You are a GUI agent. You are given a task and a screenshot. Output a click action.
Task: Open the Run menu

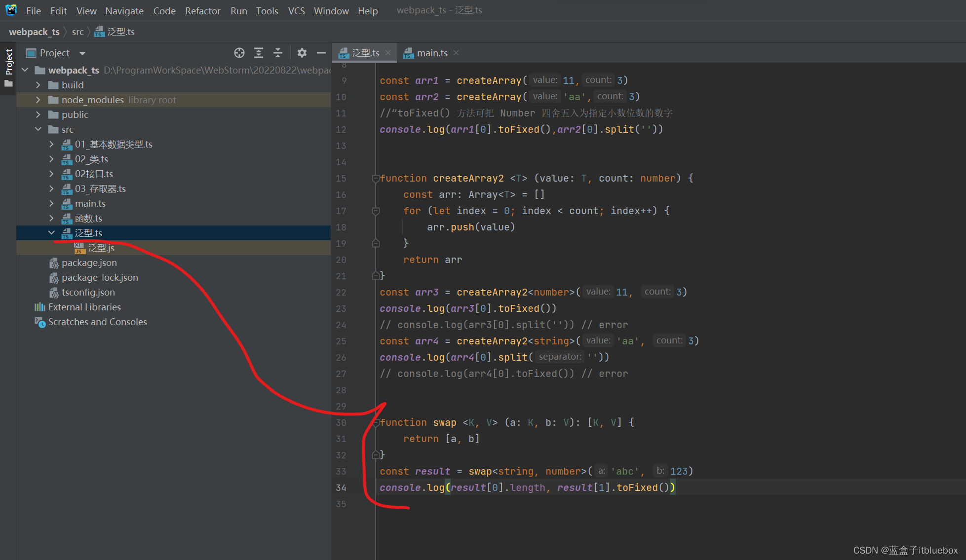pyautogui.click(x=239, y=10)
